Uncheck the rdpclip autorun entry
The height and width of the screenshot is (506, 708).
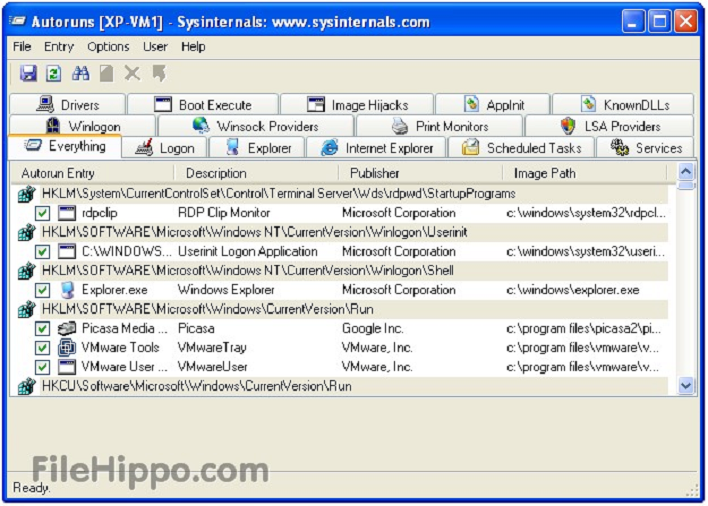[42, 213]
